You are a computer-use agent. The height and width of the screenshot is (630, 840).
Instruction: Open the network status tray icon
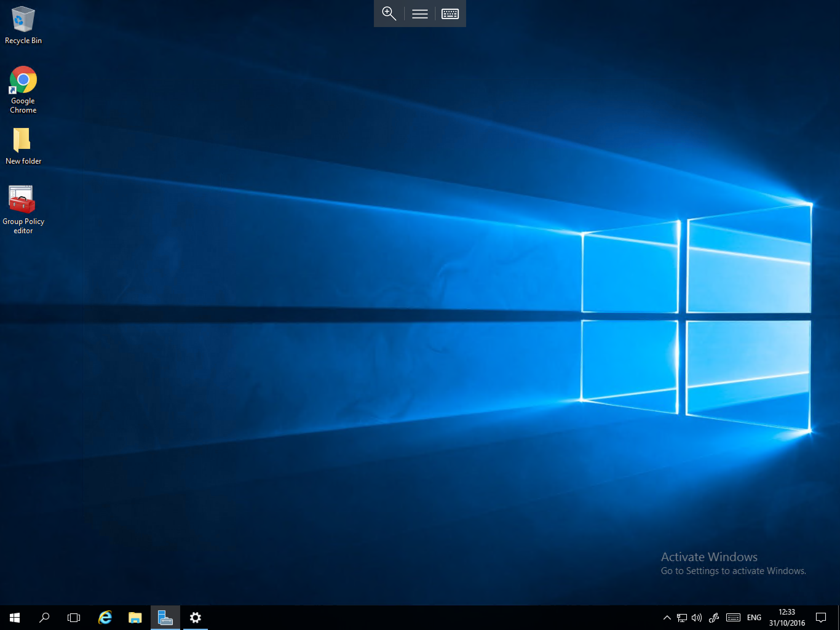(x=682, y=617)
